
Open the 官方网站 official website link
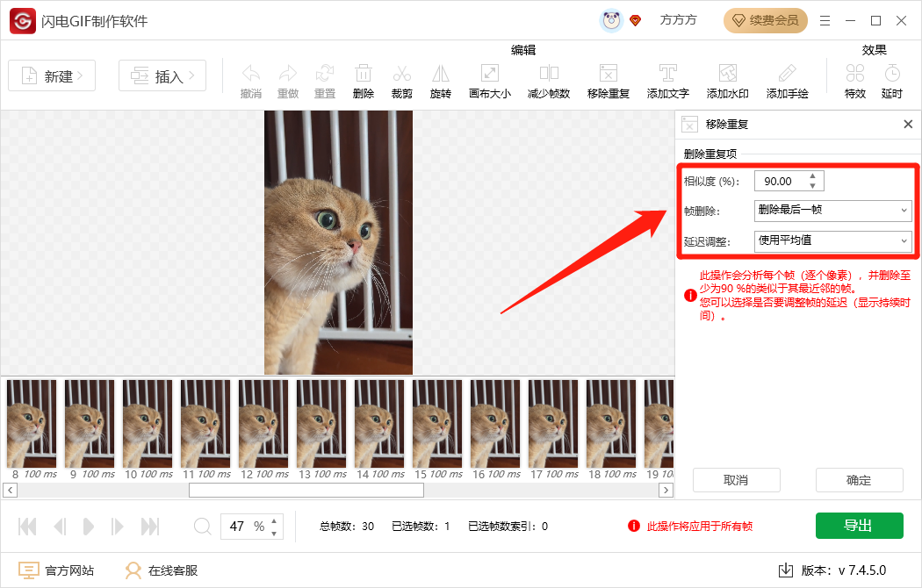[x=56, y=570]
